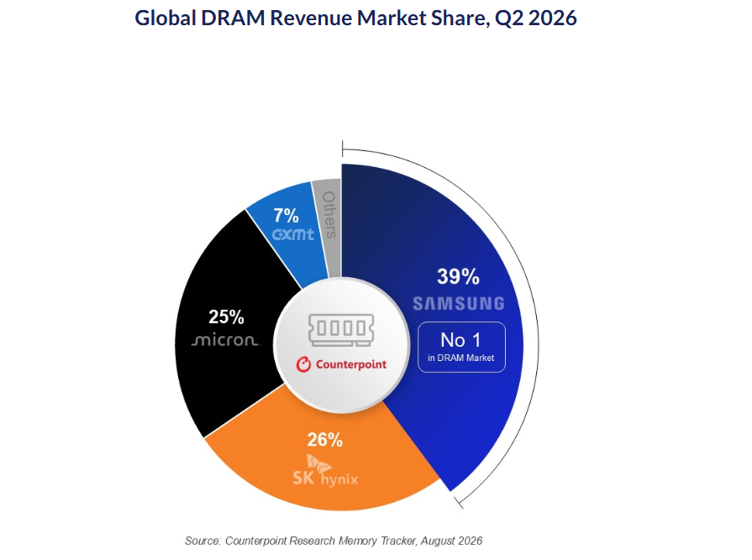This screenshot has height=560, width=752.
Task: Select the 7% CXMT percentage label
Action: [287, 216]
